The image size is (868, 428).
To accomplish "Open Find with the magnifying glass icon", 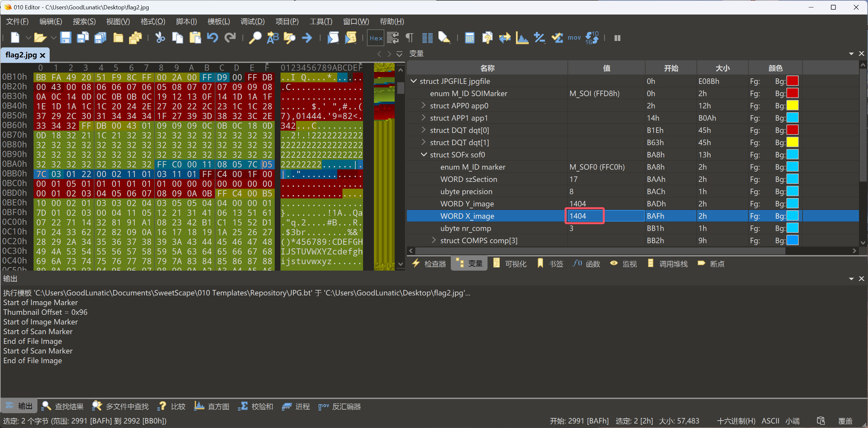I will (255, 38).
